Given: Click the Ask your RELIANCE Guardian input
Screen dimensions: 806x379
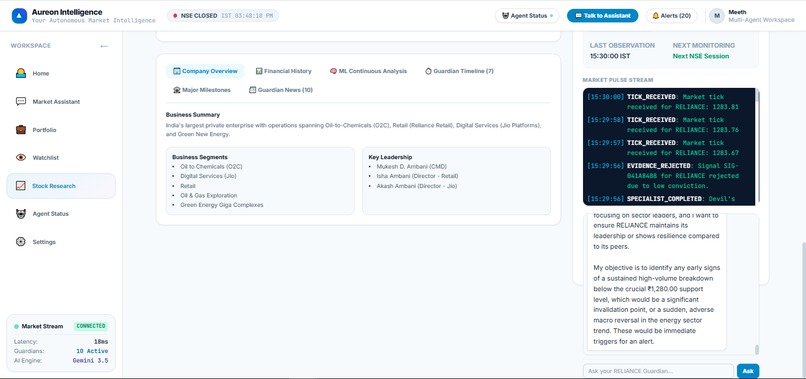Looking at the screenshot, I should tap(658, 371).
